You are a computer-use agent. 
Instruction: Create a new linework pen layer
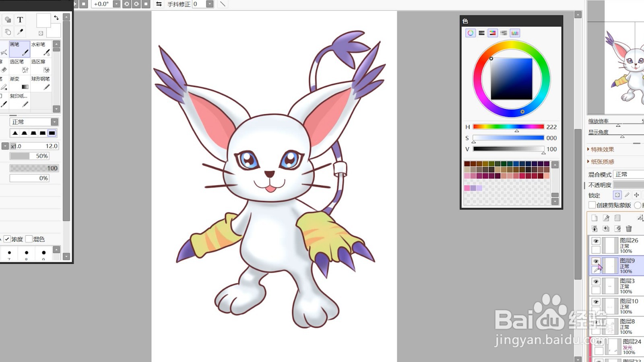(x=606, y=218)
